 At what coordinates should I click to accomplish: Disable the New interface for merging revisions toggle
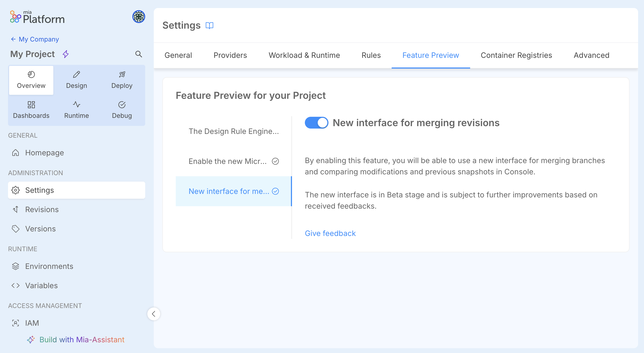(316, 123)
